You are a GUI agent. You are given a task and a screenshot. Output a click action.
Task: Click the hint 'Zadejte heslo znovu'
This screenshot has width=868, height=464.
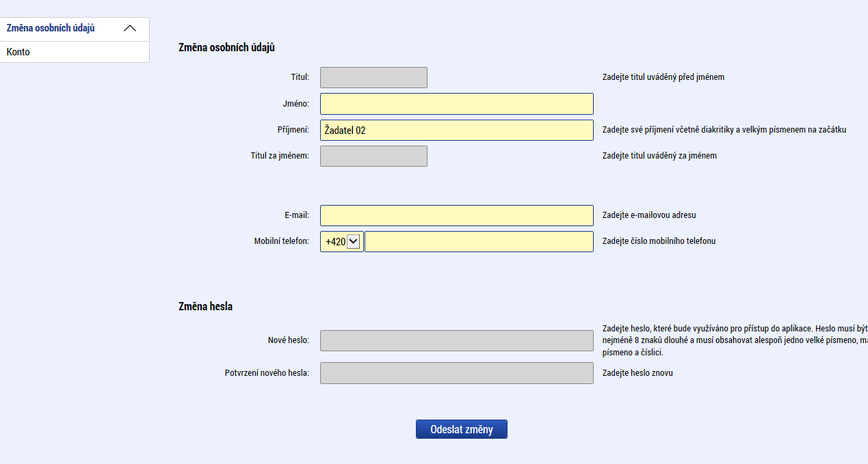pyautogui.click(x=637, y=373)
